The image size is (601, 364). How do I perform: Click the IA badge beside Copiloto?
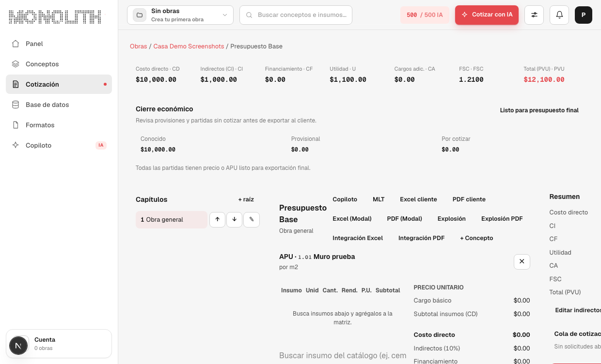[x=101, y=145]
